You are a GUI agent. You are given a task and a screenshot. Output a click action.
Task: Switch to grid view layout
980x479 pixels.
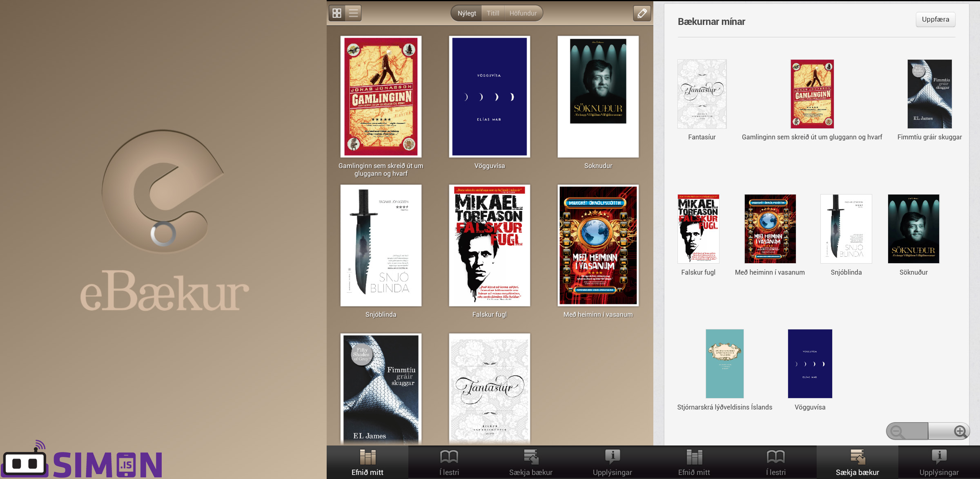pos(337,13)
